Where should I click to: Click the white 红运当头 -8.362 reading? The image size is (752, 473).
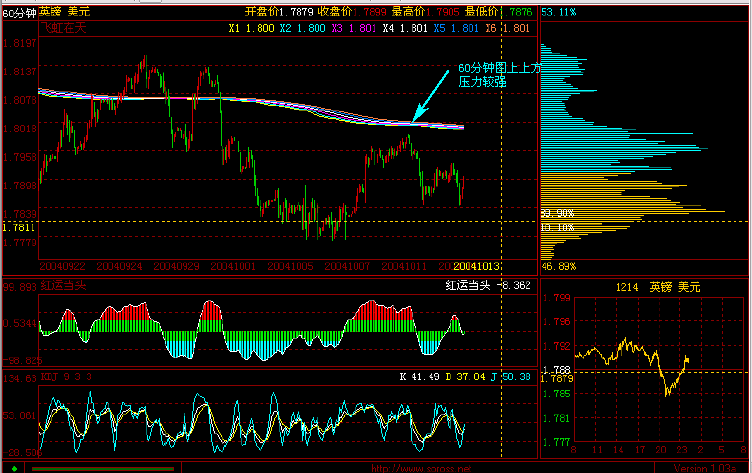click(x=488, y=285)
